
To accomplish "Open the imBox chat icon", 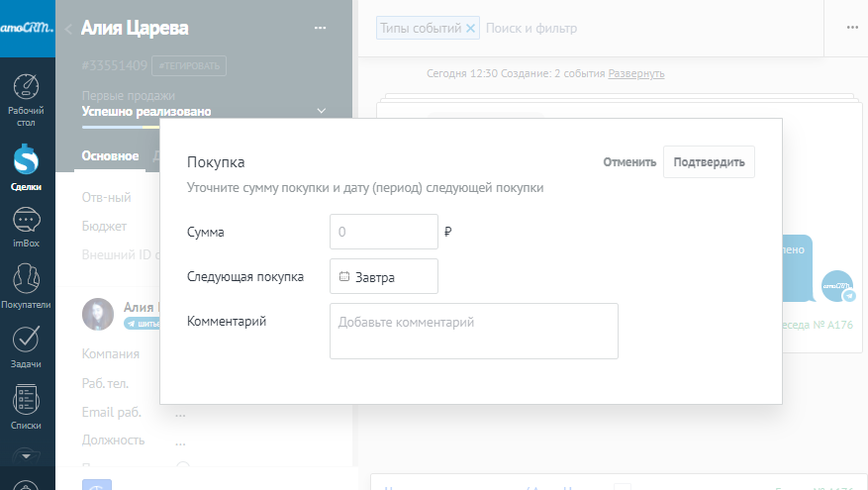I will 27,228.
